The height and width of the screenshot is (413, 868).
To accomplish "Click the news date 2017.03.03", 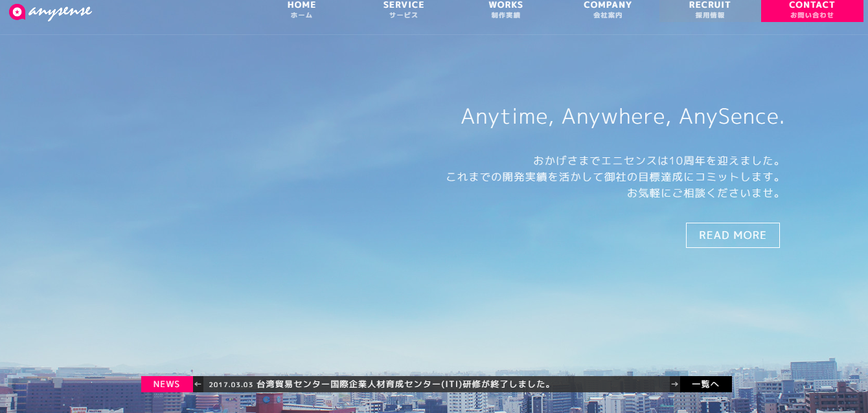I will (231, 385).
